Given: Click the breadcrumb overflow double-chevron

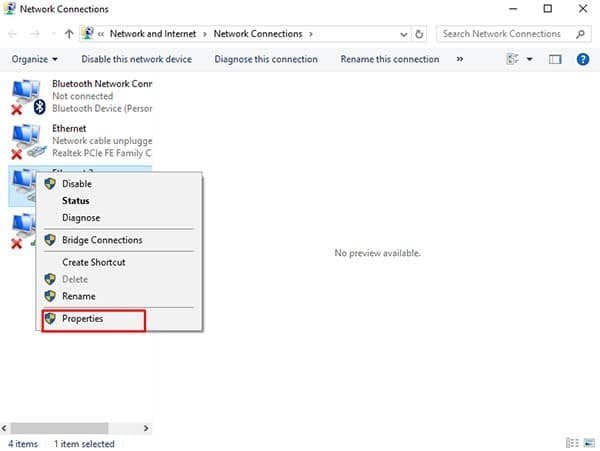Looking at the screenshot, I should pyautogui.click(x=101, y=34).
